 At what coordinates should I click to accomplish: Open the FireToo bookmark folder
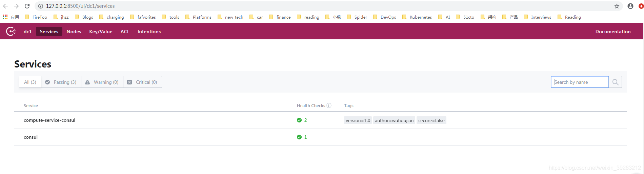pyautogui.click(x=36, y=17)
